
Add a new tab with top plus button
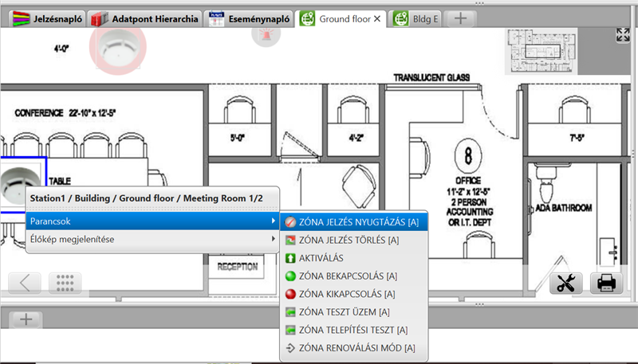[462, 18]
